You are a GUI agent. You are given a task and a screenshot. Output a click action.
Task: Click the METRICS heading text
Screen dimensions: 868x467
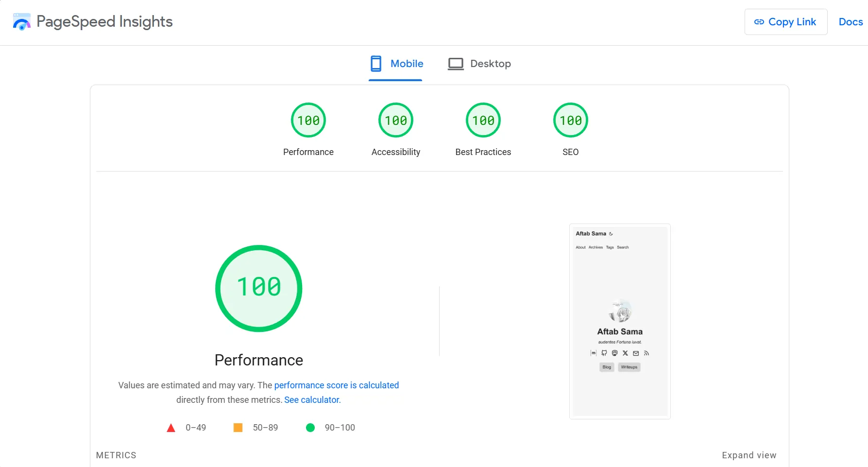(116, 455)
